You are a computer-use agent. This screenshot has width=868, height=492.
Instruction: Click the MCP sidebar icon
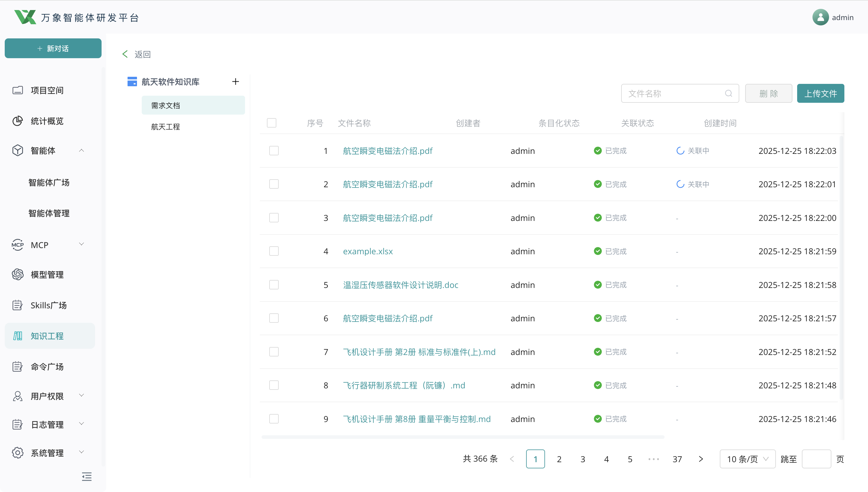17,245
